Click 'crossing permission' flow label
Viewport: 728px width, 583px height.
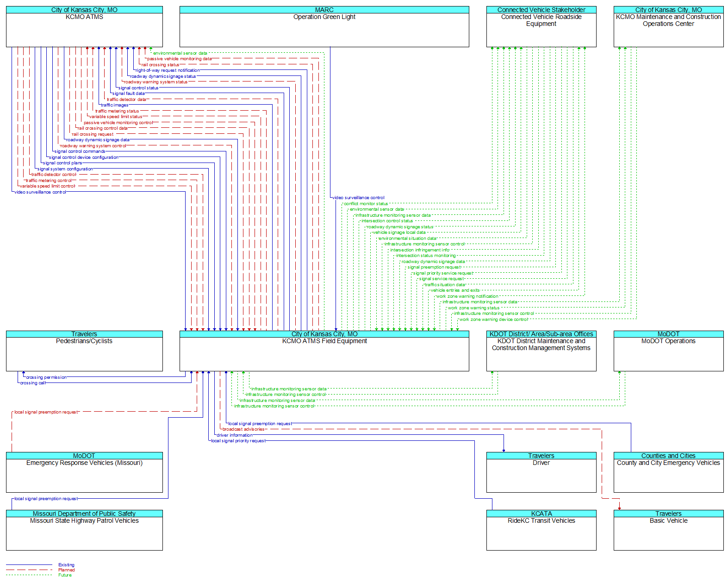[46, 377]
